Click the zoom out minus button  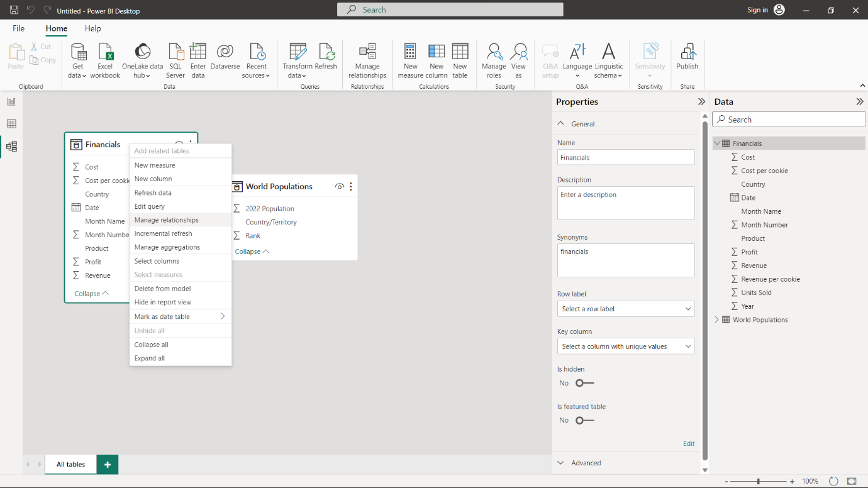tap(726, 481)
